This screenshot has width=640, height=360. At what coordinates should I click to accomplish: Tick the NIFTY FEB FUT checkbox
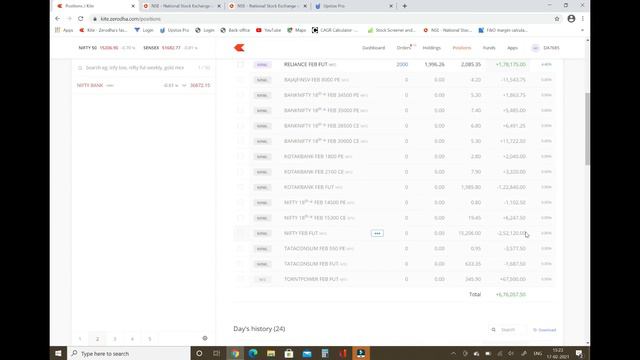click(x=240, y=233)
